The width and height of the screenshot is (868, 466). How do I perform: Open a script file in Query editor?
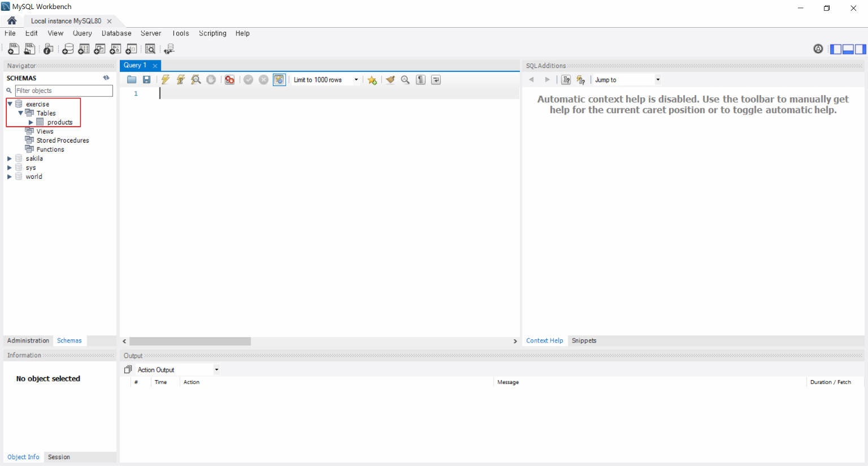pyautogui.click(x=132, y=80)
